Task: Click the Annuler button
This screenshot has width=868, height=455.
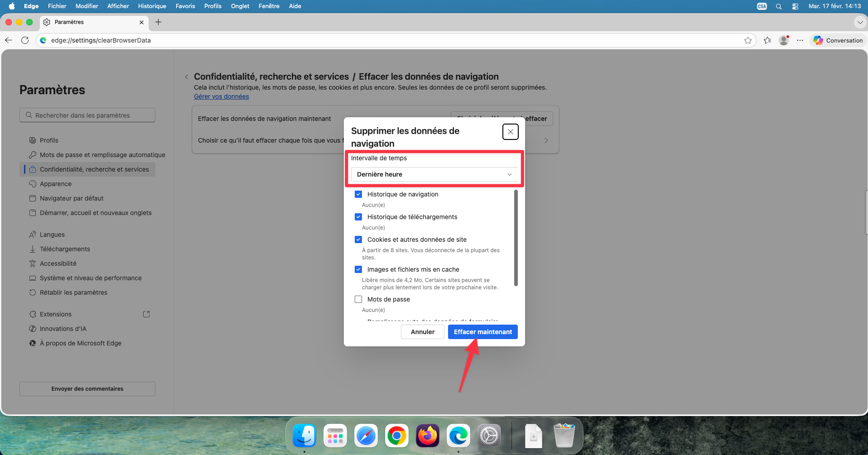Action: [423, 332]
